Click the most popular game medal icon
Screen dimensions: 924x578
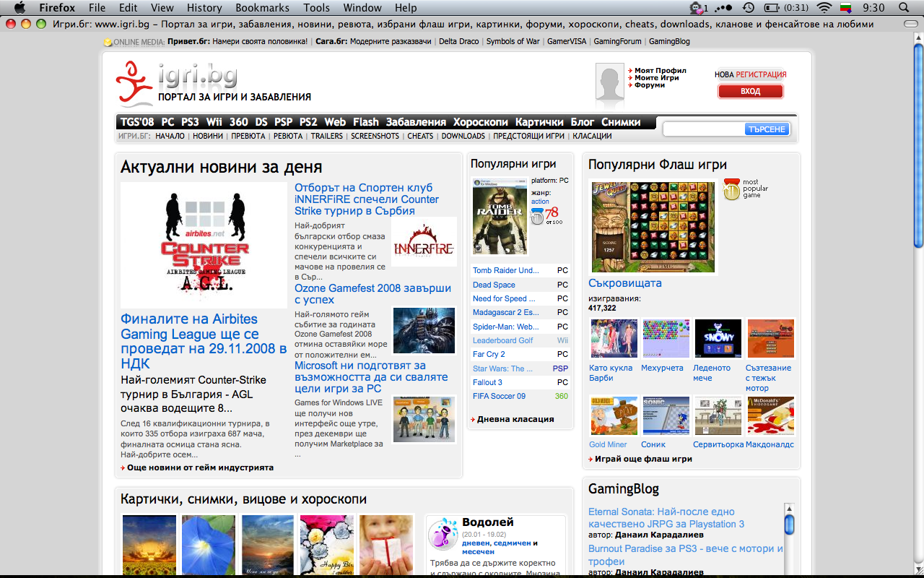tap(731, 188)
